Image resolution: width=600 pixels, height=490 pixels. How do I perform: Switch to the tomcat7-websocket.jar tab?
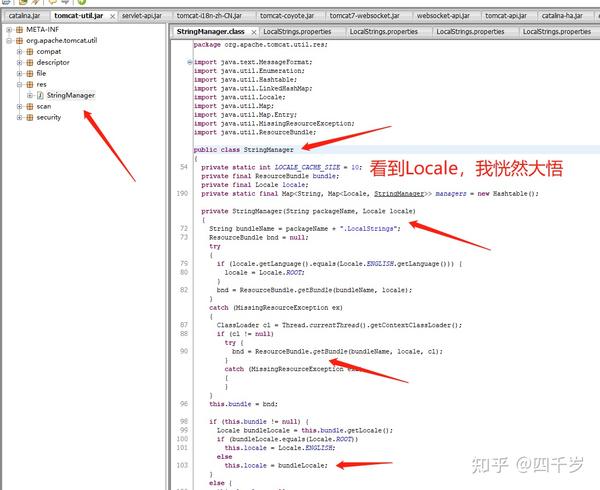coord(364,16)
